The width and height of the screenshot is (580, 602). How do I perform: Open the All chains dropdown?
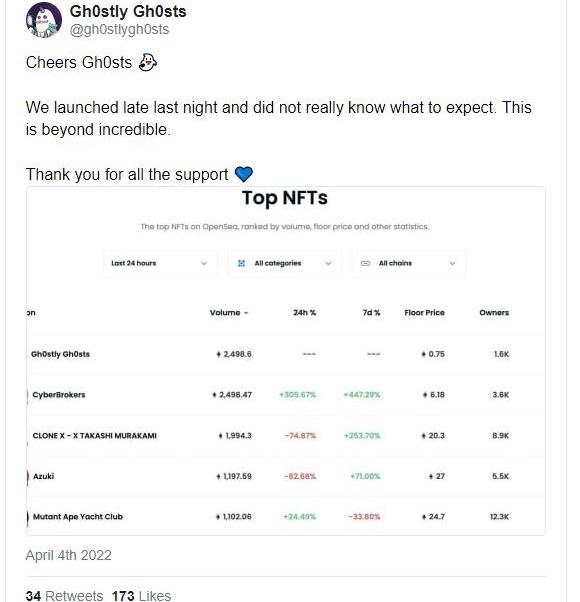[x=409, y=263]
